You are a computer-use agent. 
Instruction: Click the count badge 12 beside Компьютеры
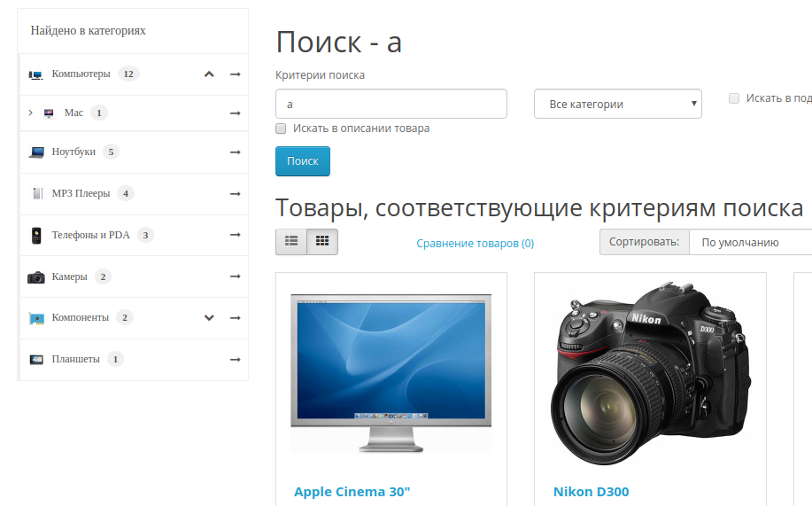point(128,74)
